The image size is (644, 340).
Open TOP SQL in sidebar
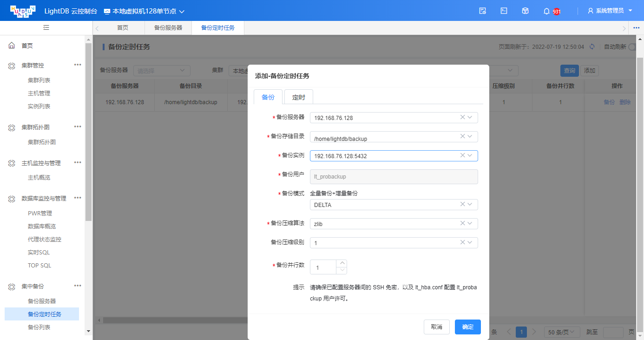click(39, 266)
